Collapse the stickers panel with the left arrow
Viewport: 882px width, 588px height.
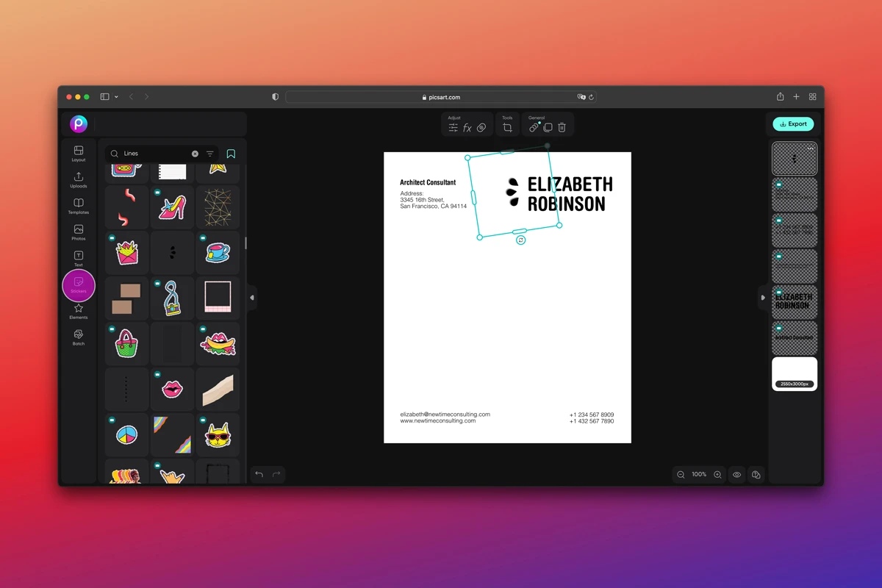[x=252, y=297]
